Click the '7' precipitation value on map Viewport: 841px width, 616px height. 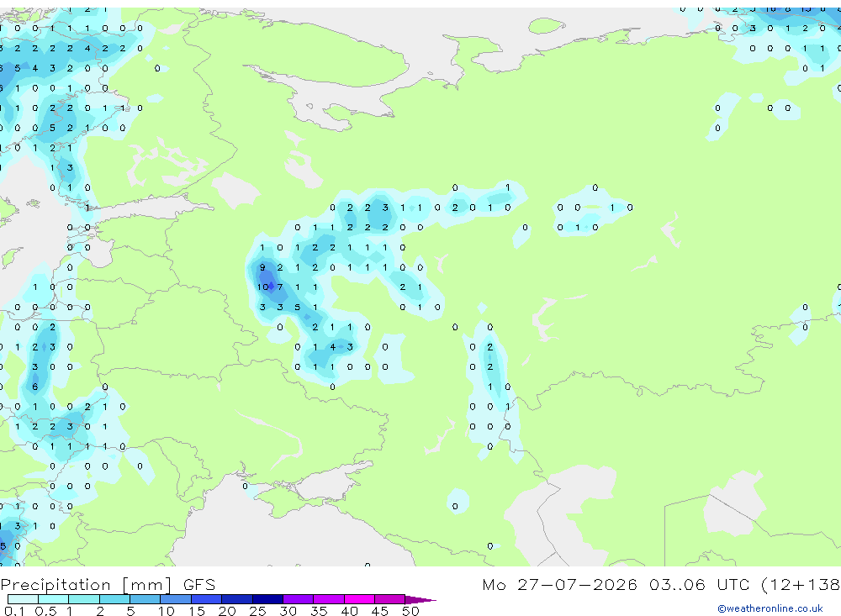point(279,287)
